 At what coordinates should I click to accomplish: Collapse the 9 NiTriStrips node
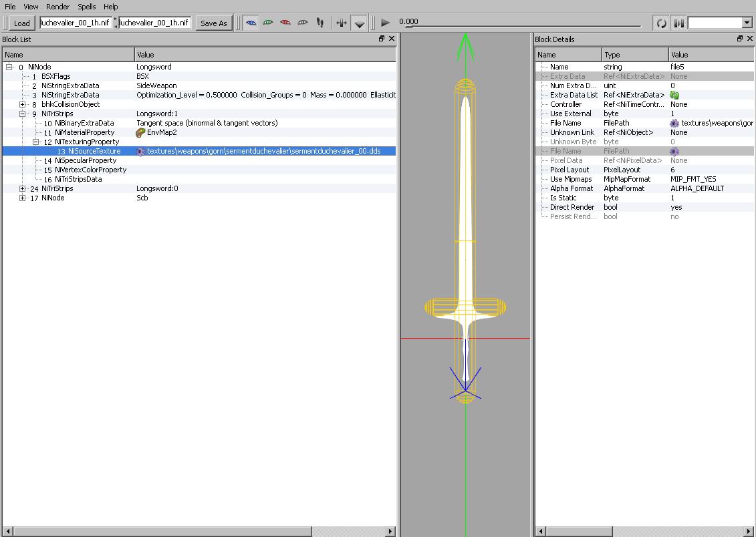22,114
